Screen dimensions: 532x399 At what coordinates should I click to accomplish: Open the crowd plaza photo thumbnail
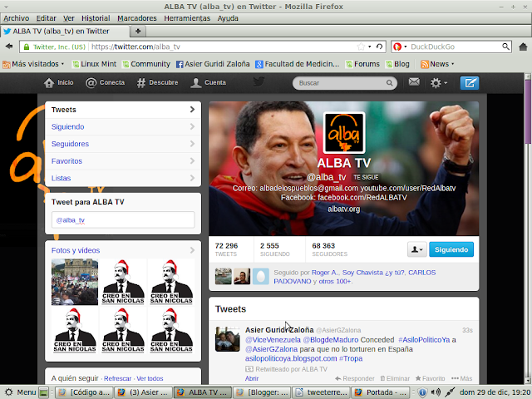[75, 282]
